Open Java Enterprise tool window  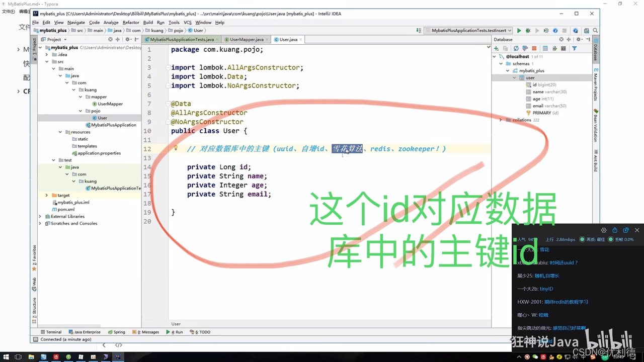click(x=85, y=332)
